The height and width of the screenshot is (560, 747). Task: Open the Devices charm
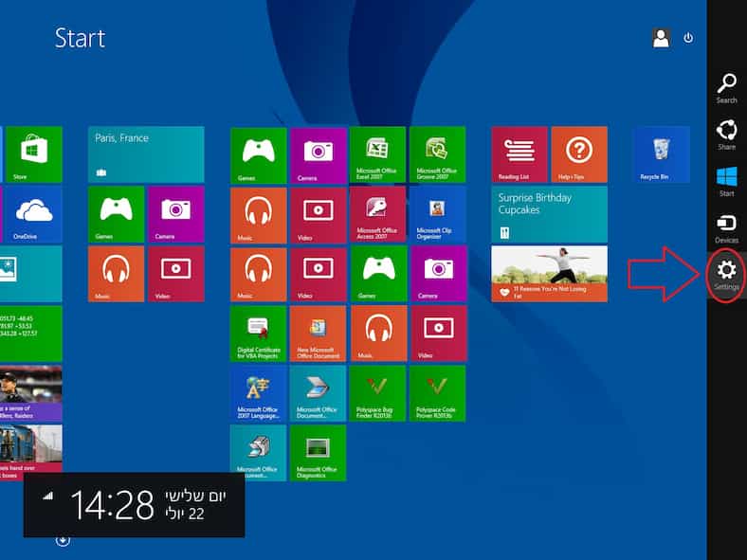point(726,226)
